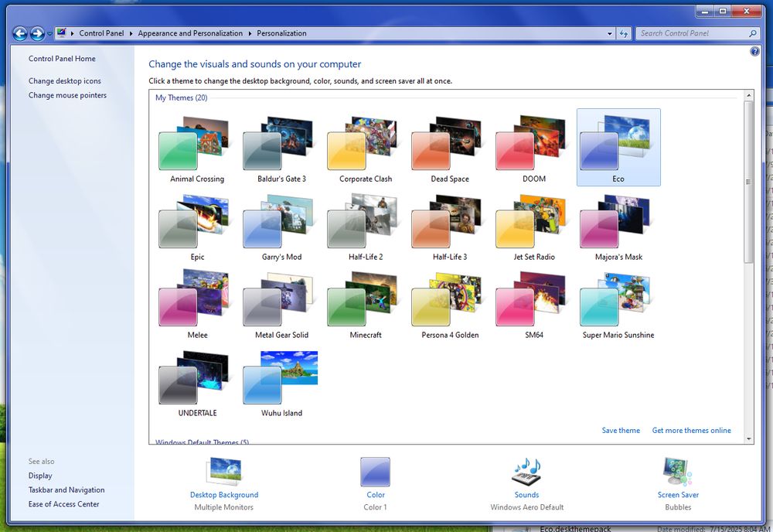Choose the Minecraft theme
This screenshot has height=532, width=773.
pos(366,305)
